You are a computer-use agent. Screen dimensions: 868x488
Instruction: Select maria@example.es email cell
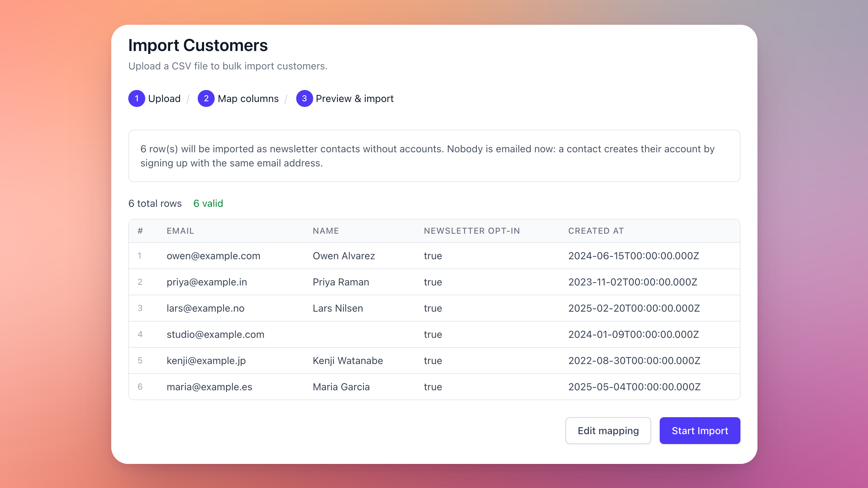coord(209,387)
